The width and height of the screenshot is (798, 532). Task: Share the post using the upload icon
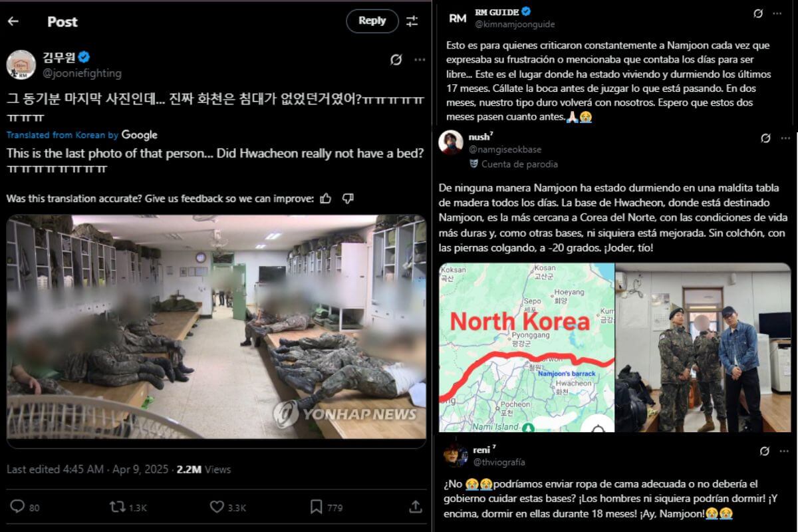pyautogui.click(x=414, y=507)
